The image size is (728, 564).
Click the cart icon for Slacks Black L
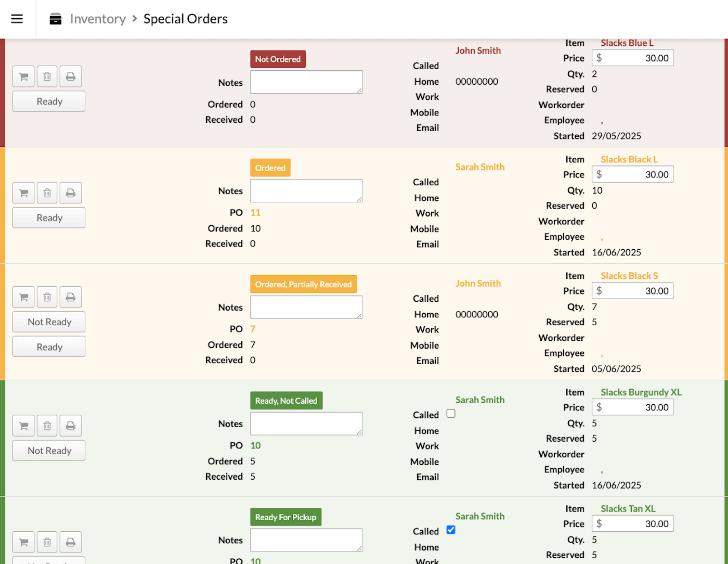pos(23,193)
